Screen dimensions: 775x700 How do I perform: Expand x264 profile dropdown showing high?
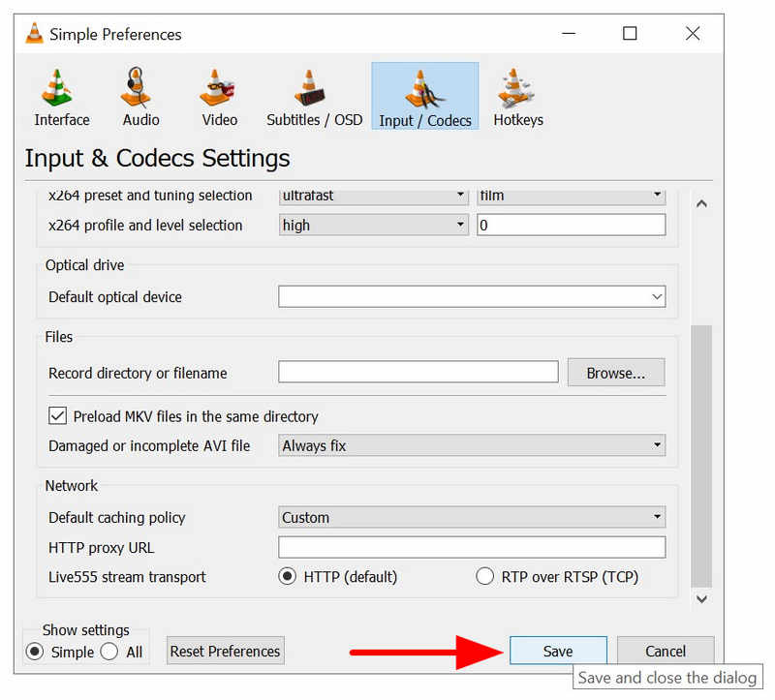pyautogui.click(x=373, y=226)
